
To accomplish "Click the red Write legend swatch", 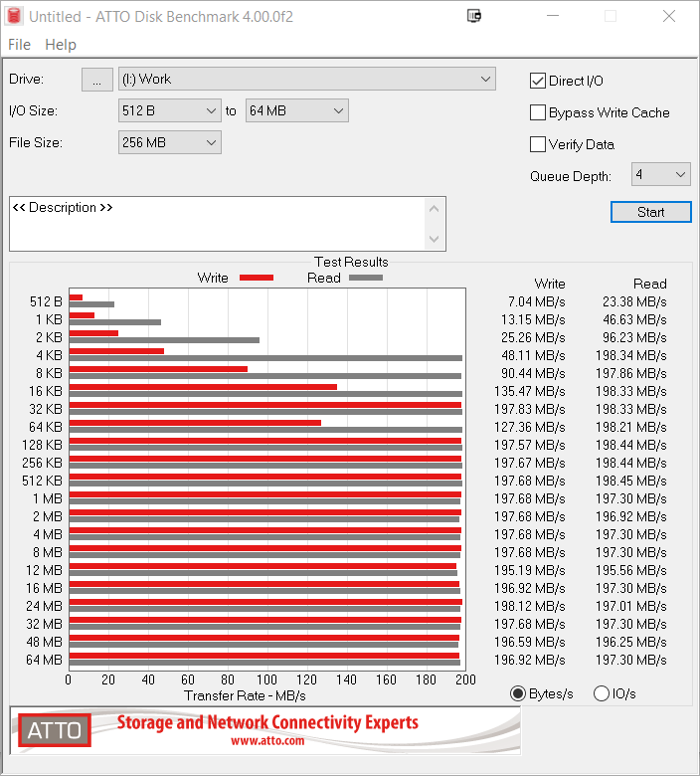I will click(256, 278).
